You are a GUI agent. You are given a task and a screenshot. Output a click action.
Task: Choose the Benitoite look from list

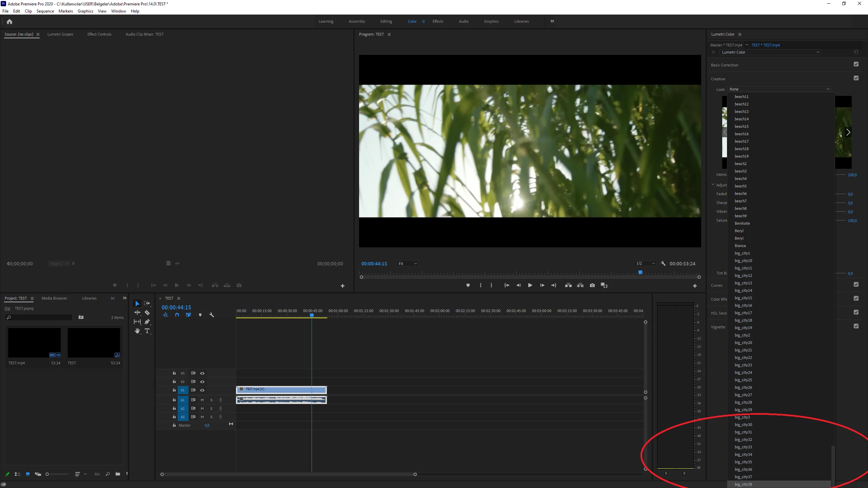742,223
